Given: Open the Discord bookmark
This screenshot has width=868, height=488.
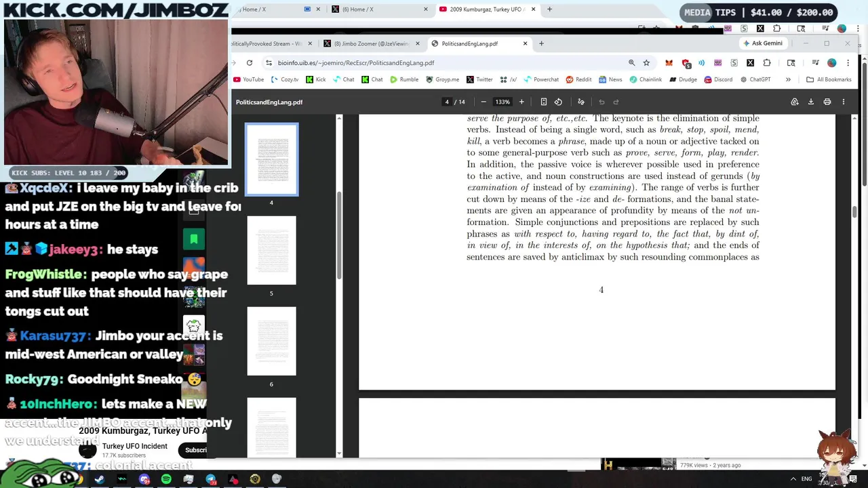Looking at the screenshot, I should click(718, 80).
